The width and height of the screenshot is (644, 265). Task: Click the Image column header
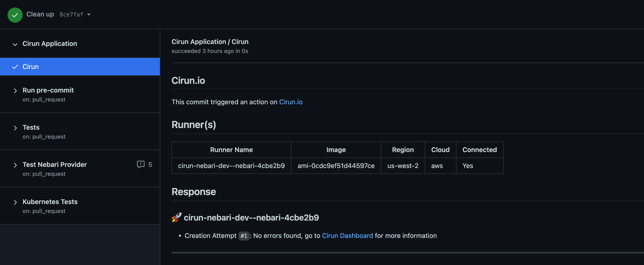pyautogui.click(x=336, y=150)
